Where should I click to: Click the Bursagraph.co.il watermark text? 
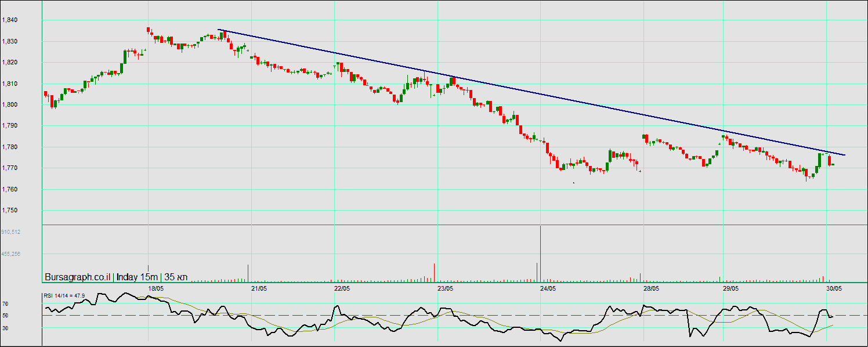[x=77, y=277]
